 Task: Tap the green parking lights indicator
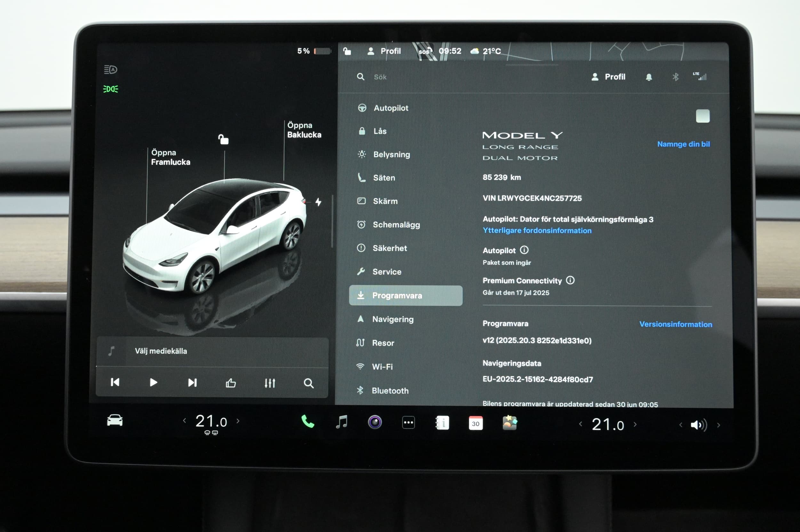coord(110,89)
